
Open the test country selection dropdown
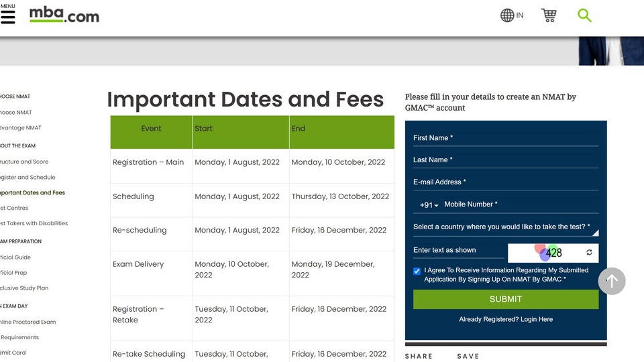(506, 227)
